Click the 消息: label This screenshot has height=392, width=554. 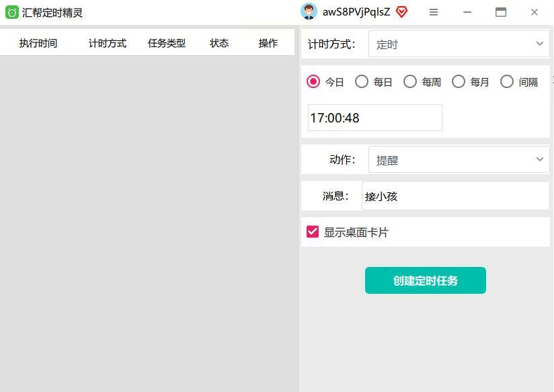pyautogui.click(x=335, y=196)
